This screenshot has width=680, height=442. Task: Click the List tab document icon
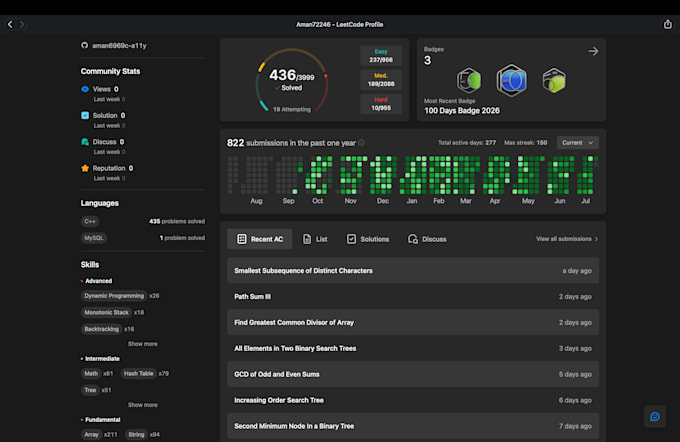click(307, 239)
